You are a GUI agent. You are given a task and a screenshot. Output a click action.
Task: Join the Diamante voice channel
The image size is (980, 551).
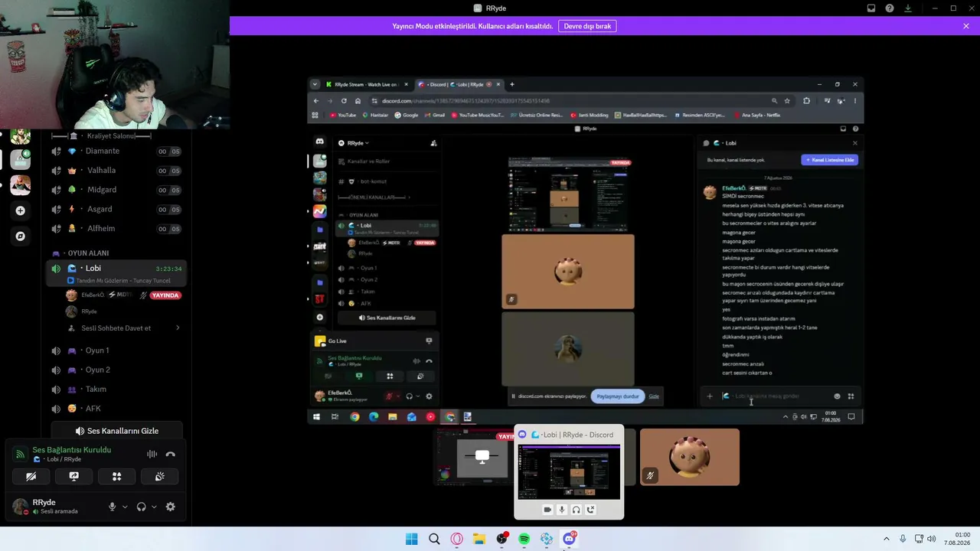[x=116, y=151]
